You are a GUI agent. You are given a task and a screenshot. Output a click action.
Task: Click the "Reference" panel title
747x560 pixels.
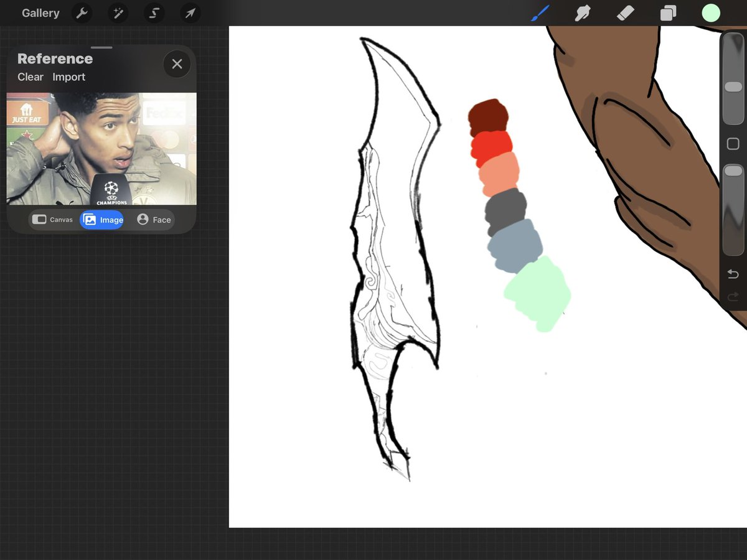point(55,59)
